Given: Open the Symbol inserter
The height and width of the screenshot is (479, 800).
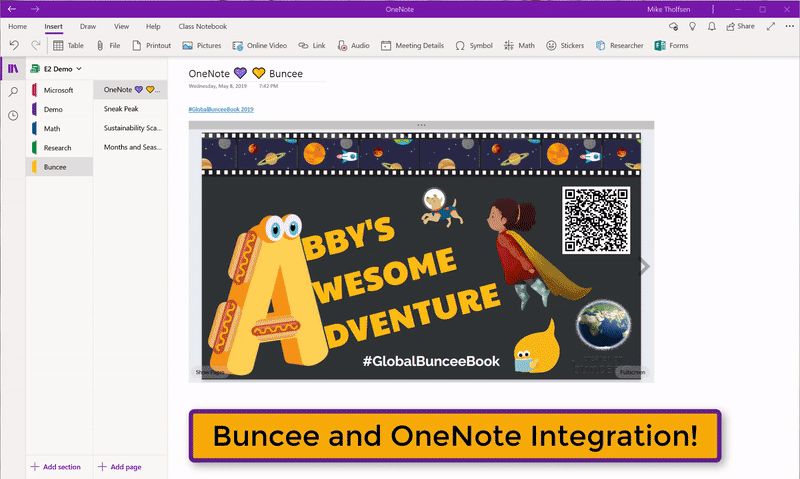Looking at the screenshot, I should coord(474,45).
